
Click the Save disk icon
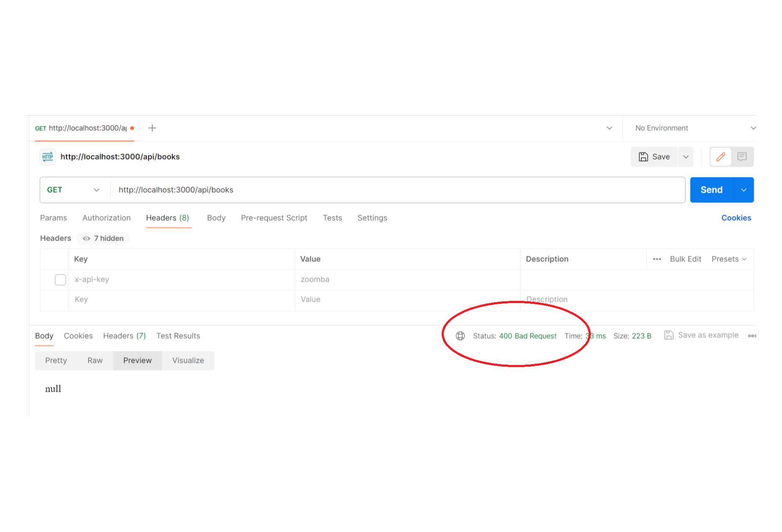click(x=643, y=157)
